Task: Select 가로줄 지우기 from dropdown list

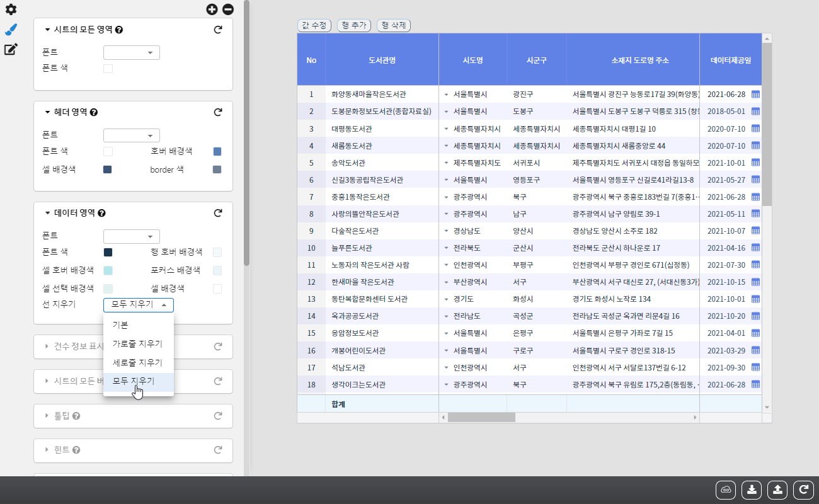Action: point(137,344)
